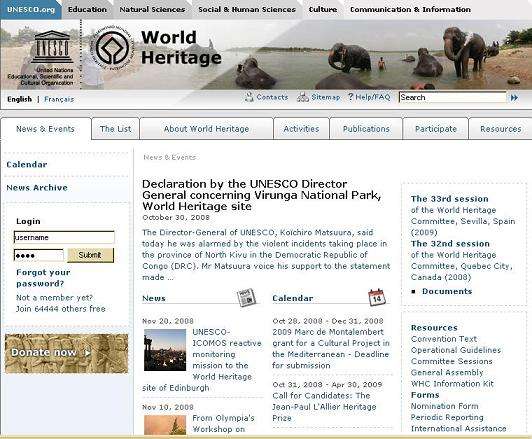
Task: Open the Forgot your password link
Action: click(43, 278)
